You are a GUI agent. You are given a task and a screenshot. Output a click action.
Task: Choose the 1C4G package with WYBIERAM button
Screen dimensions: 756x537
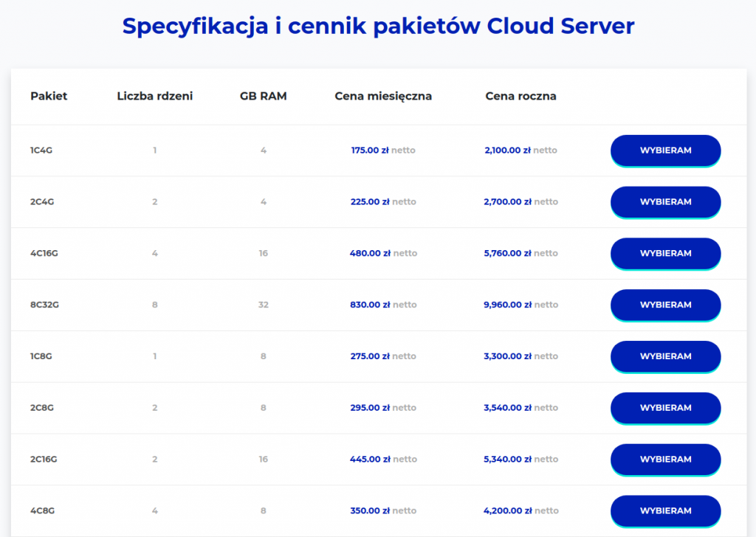click(x=665, y=150)
